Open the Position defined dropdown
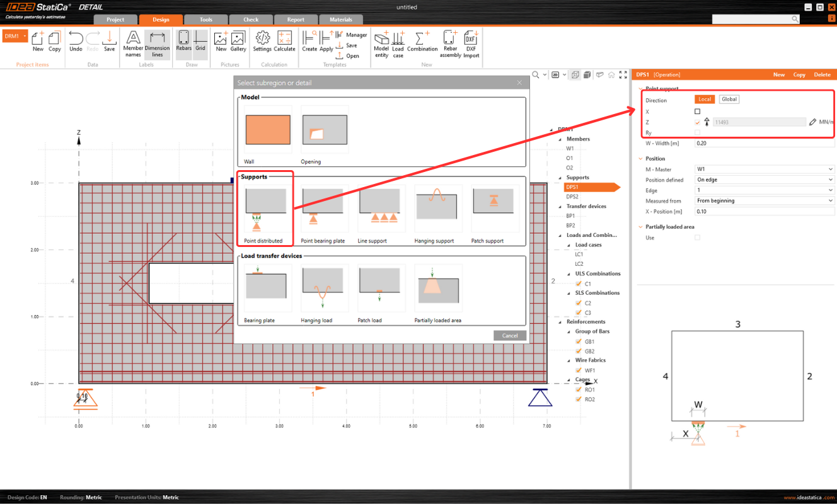The width and height of the screenshot is (837, 504). (x=764, y=180)
